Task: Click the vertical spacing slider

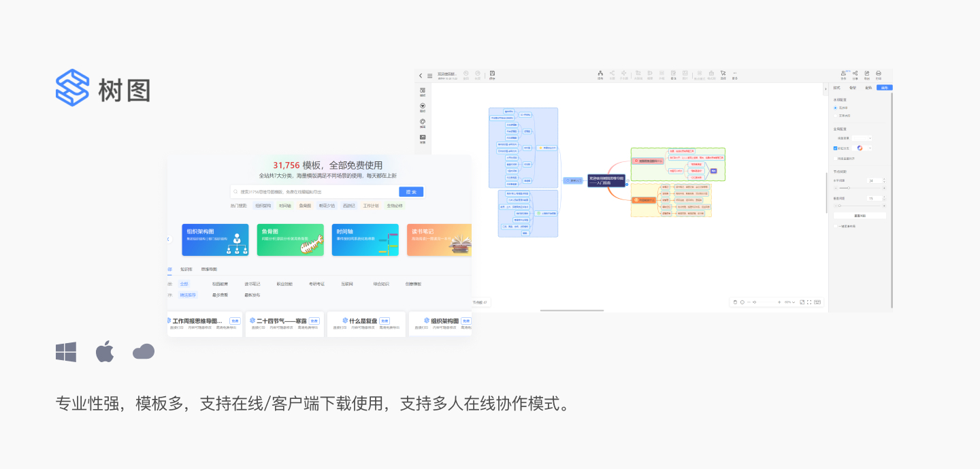Action: coord(860,206)
